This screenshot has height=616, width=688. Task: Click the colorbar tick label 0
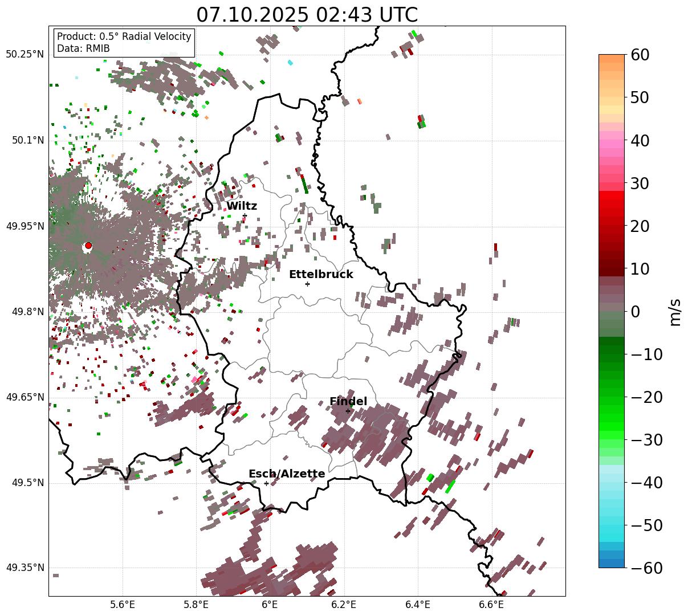tap(636, 312)
